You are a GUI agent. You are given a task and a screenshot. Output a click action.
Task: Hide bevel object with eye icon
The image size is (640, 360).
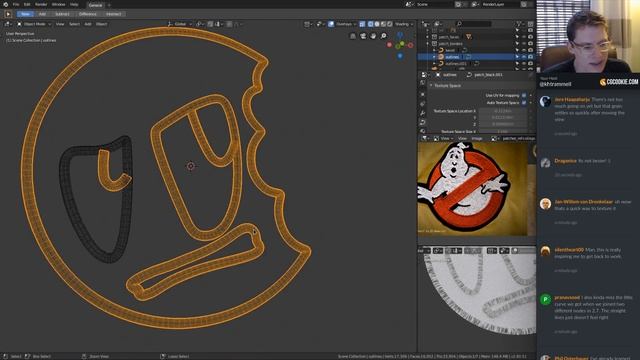point(524,50)
